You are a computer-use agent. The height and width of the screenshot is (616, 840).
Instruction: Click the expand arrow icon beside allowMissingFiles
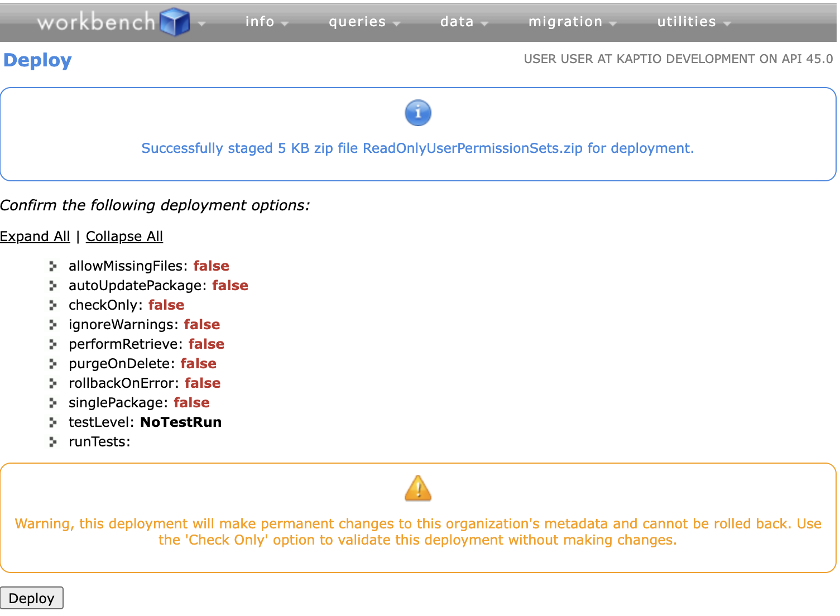click(54, 266)
